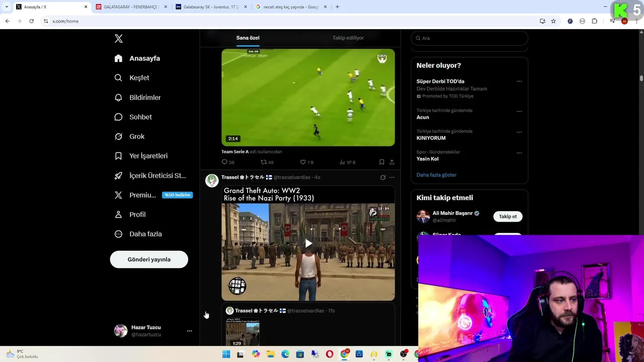Open Chrome profile avatar H
Image resolution: width=644 pixels, height=362 pixels.
pyautogui.click(x=624, y=21)
